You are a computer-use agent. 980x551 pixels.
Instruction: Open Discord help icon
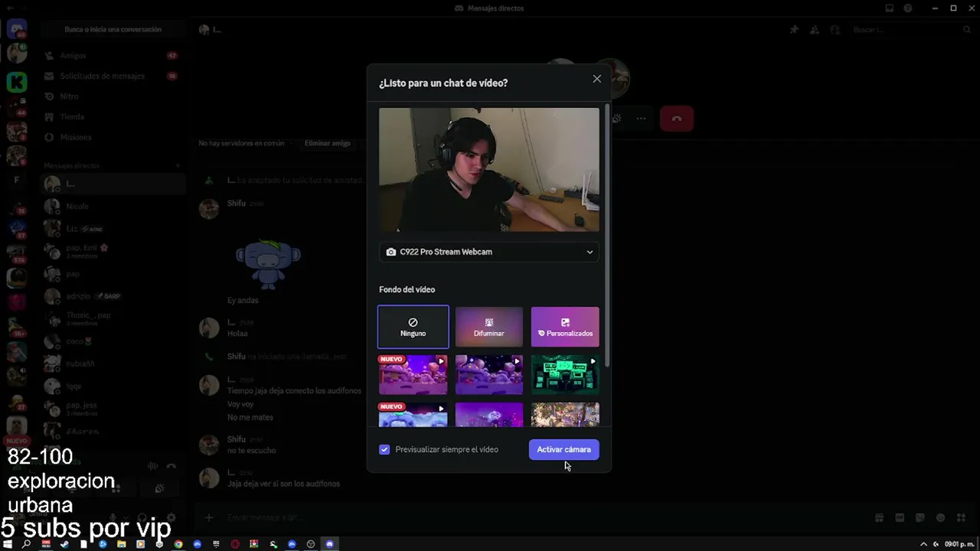[x=908, y=8]
